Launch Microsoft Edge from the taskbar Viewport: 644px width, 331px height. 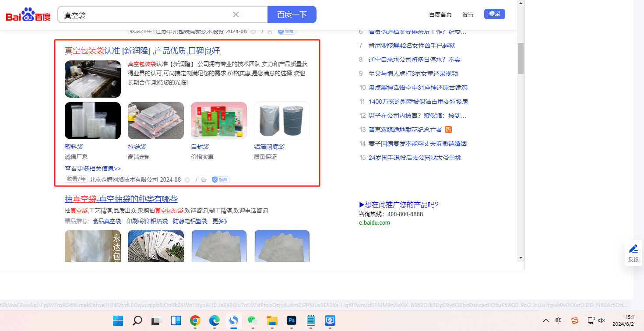[x=215, y=320]
